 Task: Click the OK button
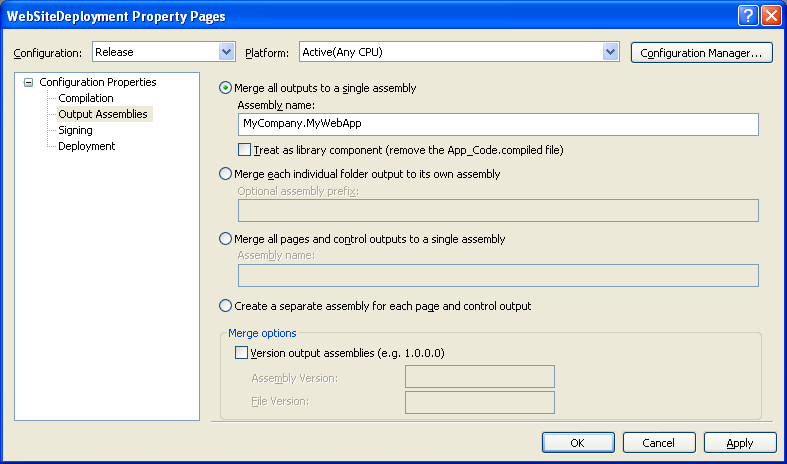(x=578, y=443)
